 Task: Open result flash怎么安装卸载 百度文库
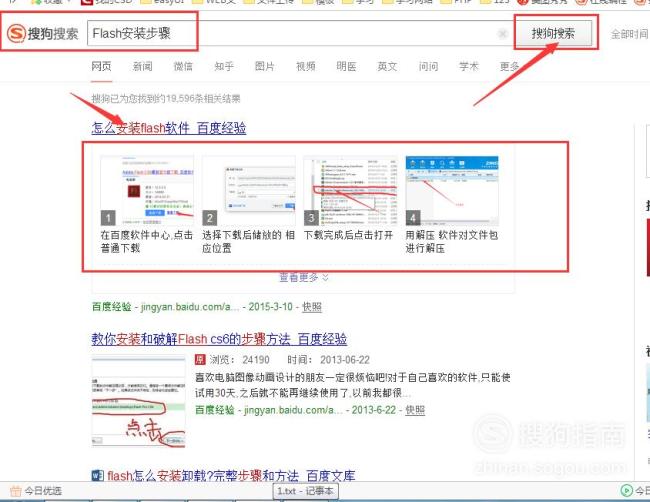(231, 475)
